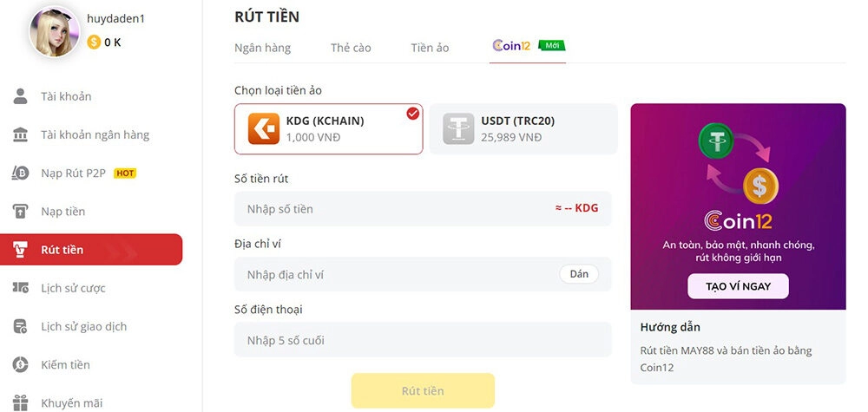Select USDT (TRC20) currency option
This screenshot has width=868, height=412.
[523, 129]
